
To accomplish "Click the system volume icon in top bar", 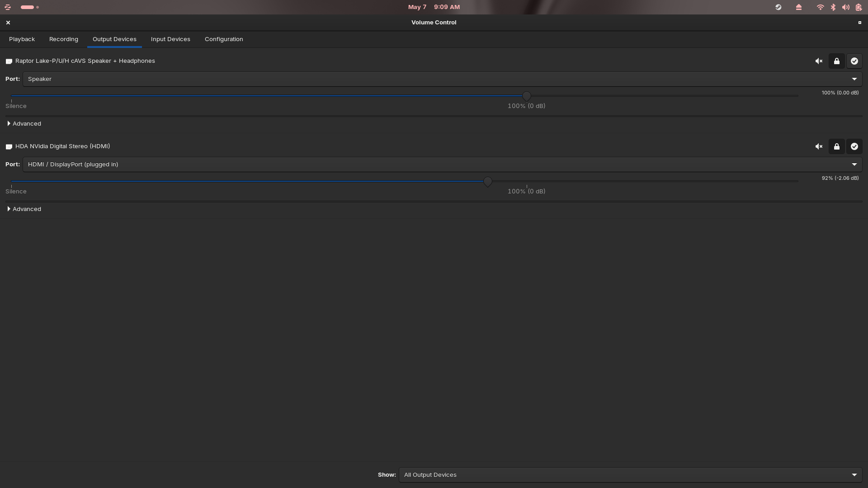I will tap(845, 7).
